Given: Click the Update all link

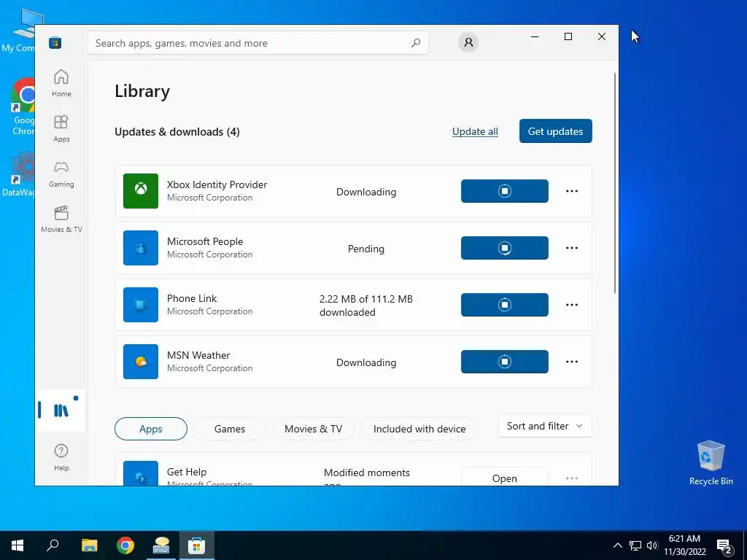Looking at the screenshot, I should [x=475, y=131].
